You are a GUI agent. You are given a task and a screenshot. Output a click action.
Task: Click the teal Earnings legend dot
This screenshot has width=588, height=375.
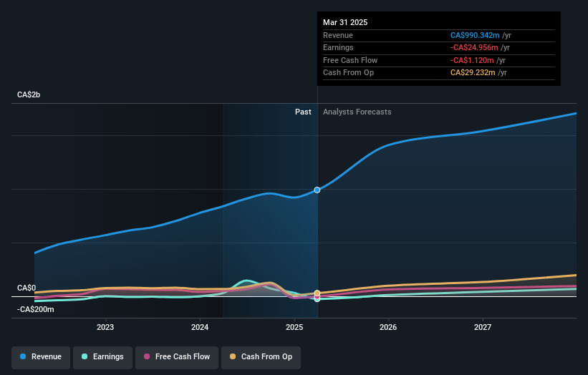(85, 356)
